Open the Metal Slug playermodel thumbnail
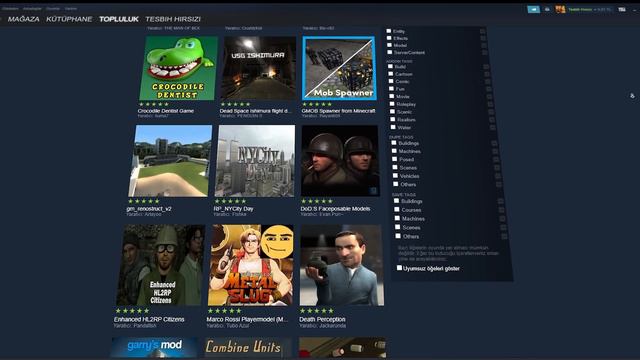 click(251, 265)
